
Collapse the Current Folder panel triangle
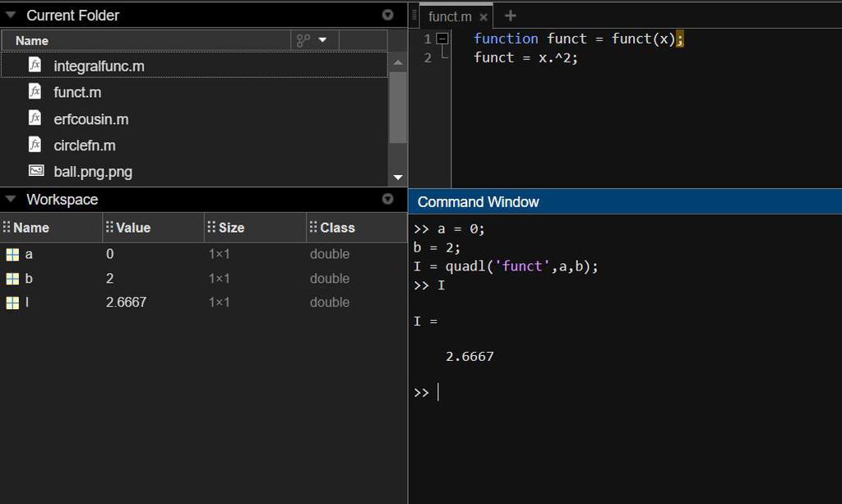(10, 15)
